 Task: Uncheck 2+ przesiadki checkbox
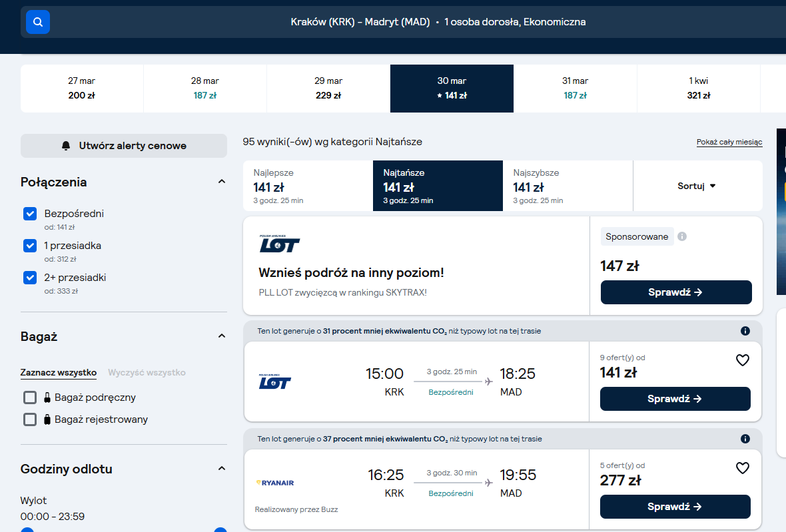tap(30, 278)
